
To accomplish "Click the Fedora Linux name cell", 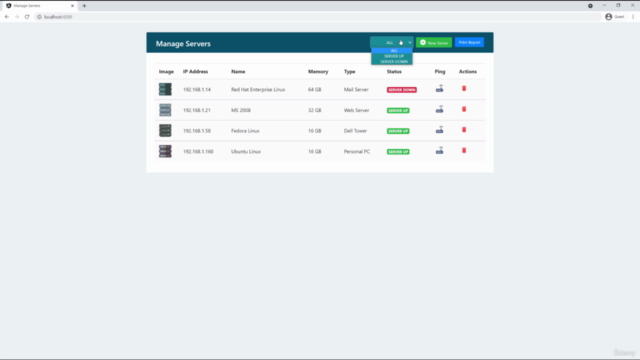I will click(x=245, y=131).
